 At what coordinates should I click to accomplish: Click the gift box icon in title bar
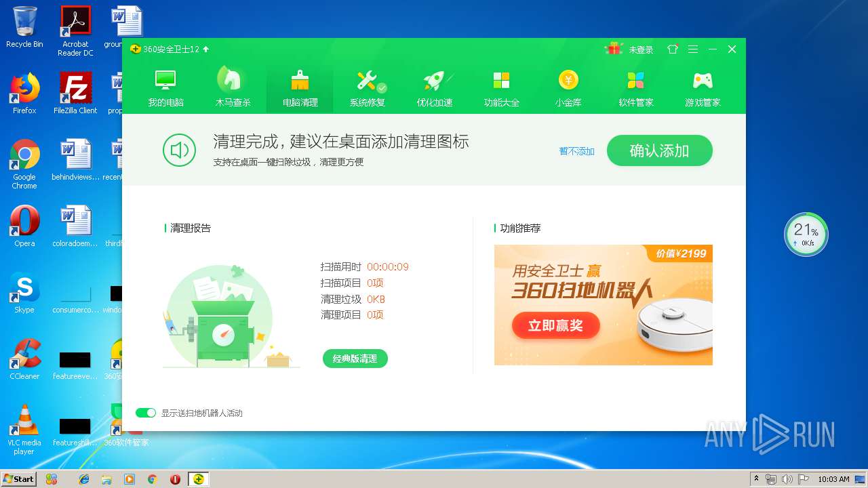614,49
